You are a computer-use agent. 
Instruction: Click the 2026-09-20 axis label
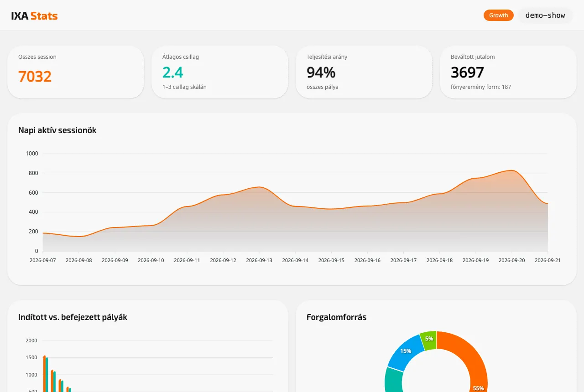coord(511,260)
